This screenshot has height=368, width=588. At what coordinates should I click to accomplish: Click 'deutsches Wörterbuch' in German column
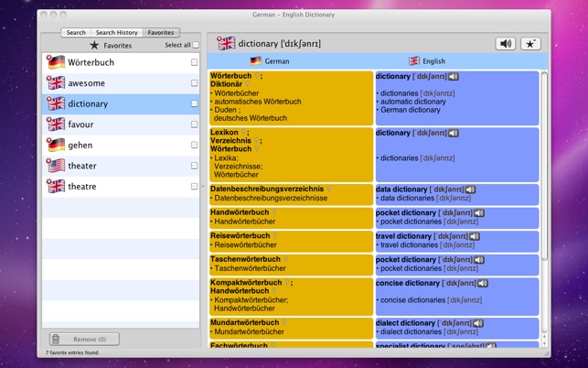(251, 118)
